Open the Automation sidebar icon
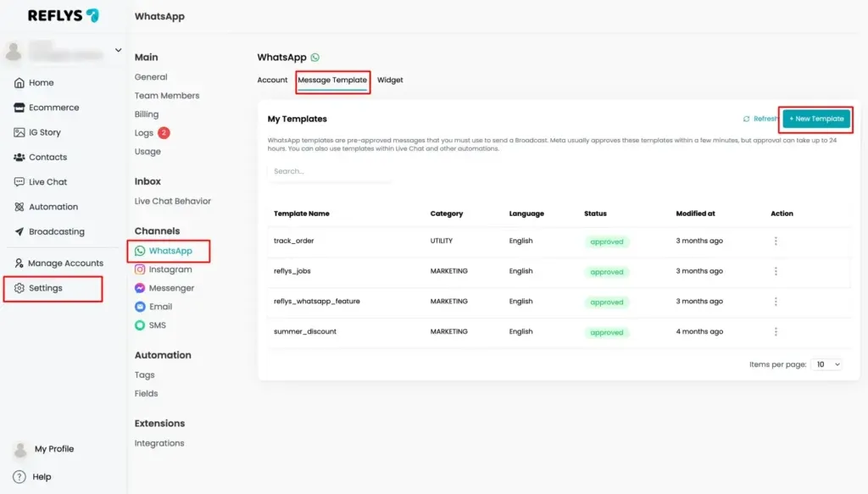The image size is (868, 494). click(x=19, y=207)
